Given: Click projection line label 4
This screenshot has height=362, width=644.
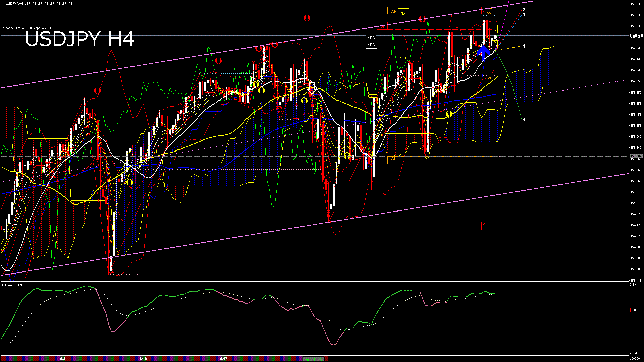Looking at the screenshot, I should click(x=524, y=119).
